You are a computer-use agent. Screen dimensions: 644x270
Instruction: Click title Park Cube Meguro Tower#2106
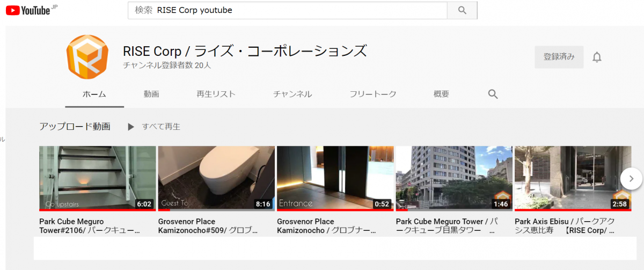(91, 226)
